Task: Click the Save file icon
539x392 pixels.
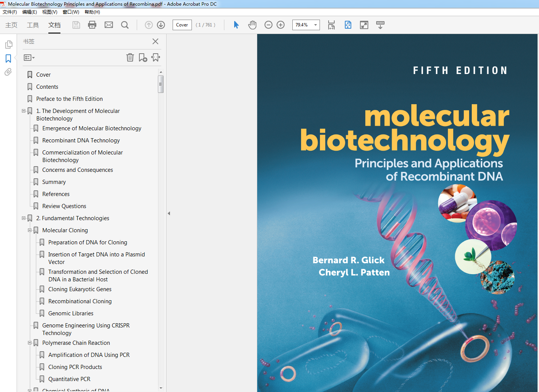Action: [76, 25]
